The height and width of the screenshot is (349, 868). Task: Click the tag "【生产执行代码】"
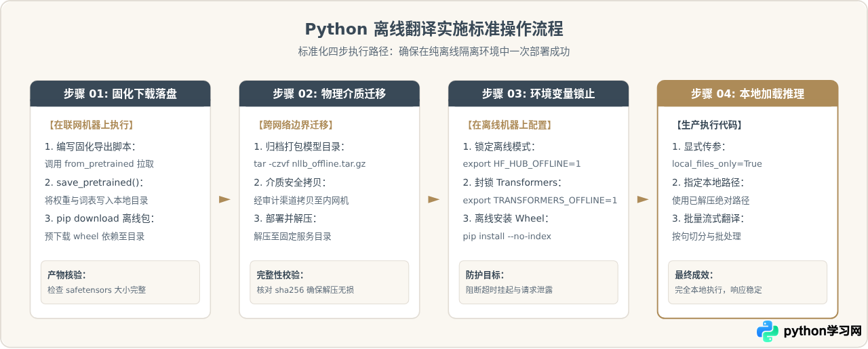707,125
